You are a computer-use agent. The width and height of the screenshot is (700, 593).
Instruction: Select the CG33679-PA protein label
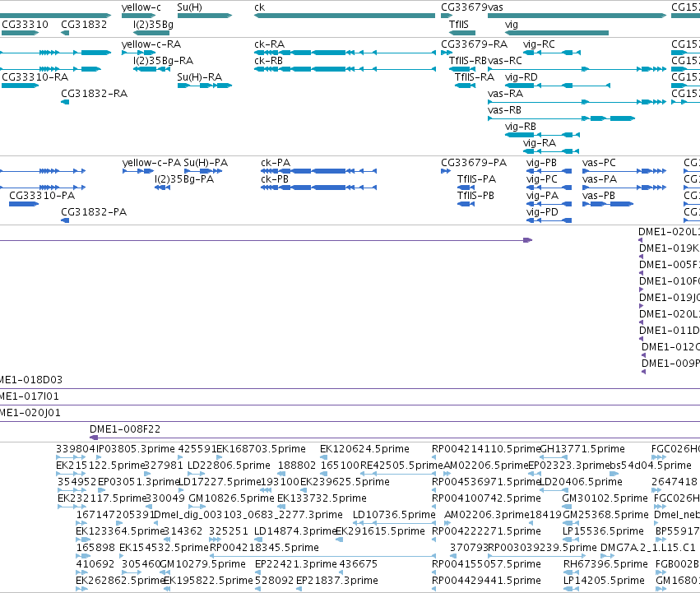tap(474, 163)
